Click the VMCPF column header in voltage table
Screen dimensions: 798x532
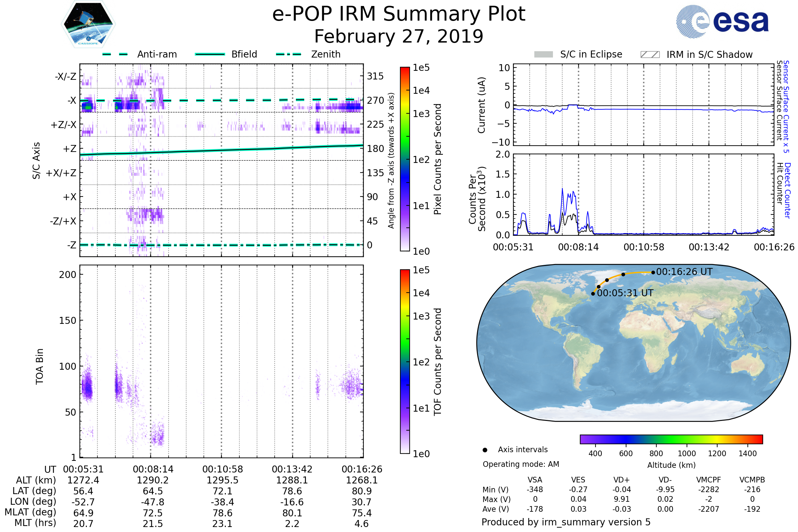(x=709, y=480)
